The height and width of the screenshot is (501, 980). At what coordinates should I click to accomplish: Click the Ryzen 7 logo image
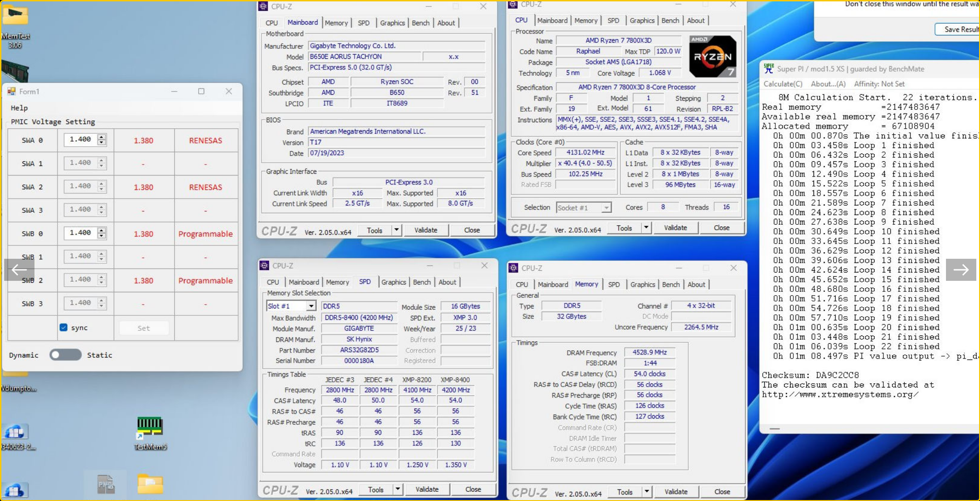click(712, 56)
